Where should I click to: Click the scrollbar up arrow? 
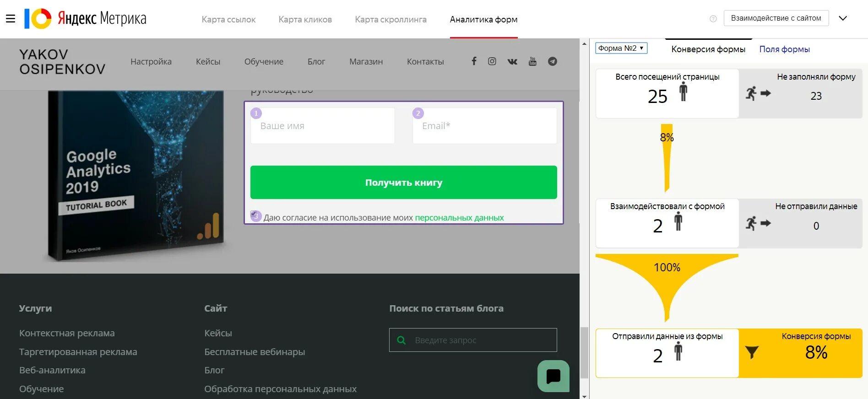point(584,44)
